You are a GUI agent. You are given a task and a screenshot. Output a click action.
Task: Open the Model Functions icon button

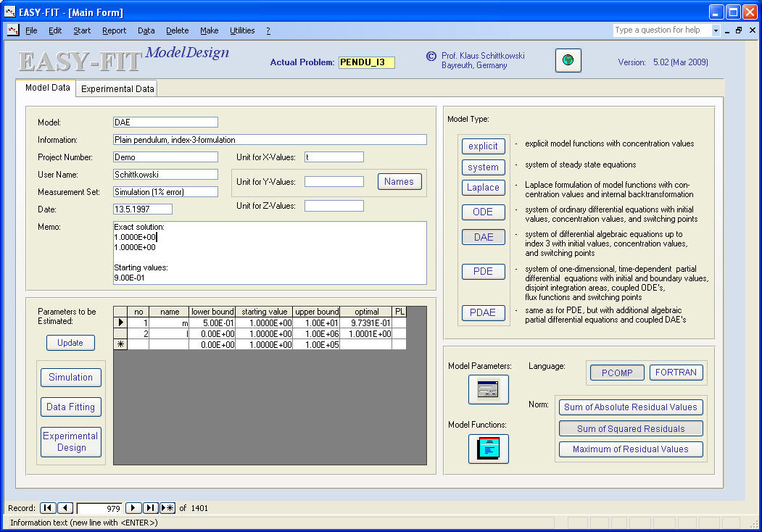488,449
